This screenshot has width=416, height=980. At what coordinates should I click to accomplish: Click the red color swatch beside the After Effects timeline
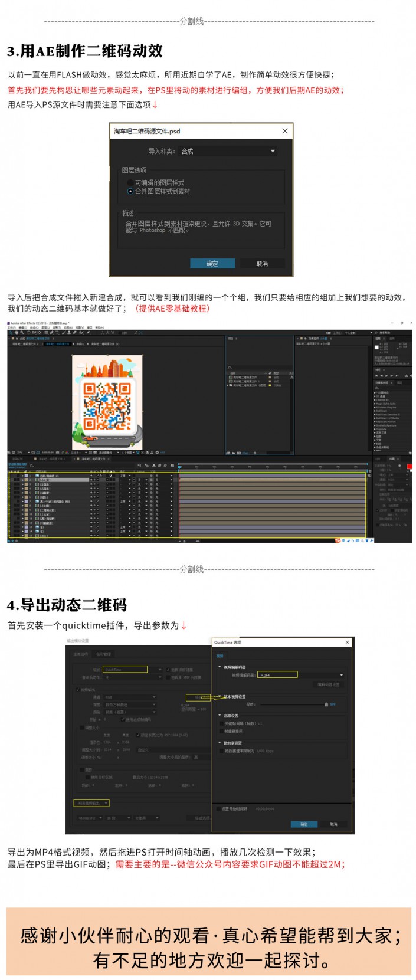(x=410, y=467)
